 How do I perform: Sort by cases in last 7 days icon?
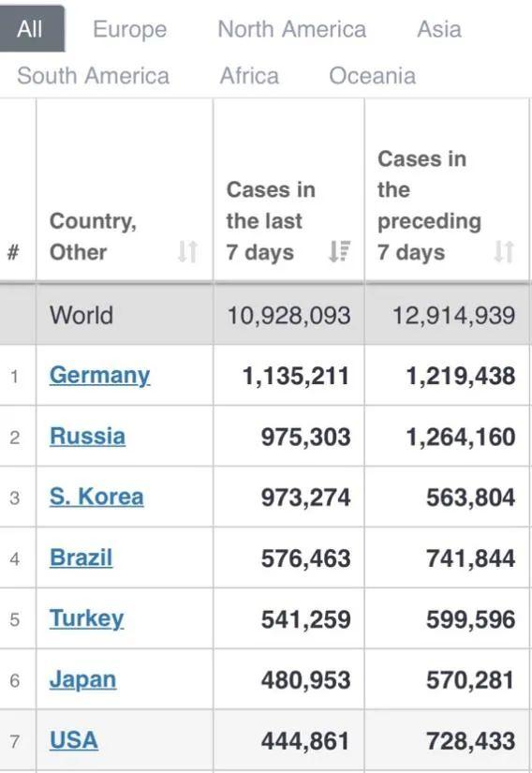click(x=339, y=251)
